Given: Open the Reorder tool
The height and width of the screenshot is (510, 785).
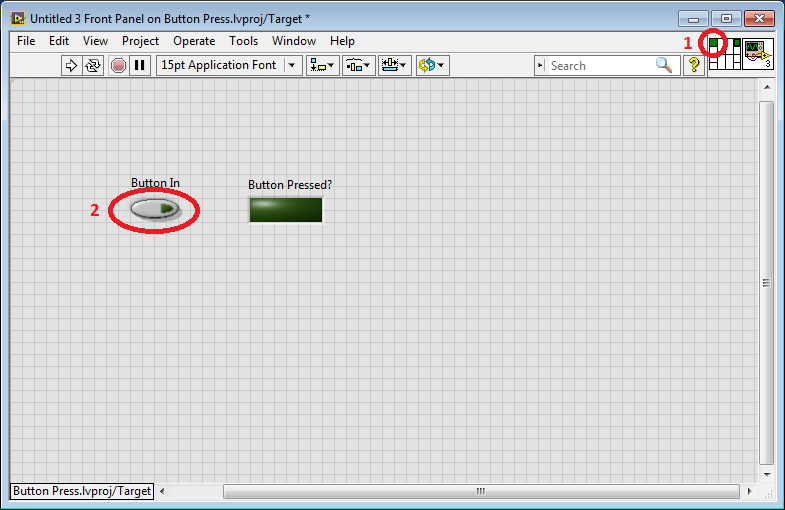Looking at the screenshot, I should tap(432, 66).
